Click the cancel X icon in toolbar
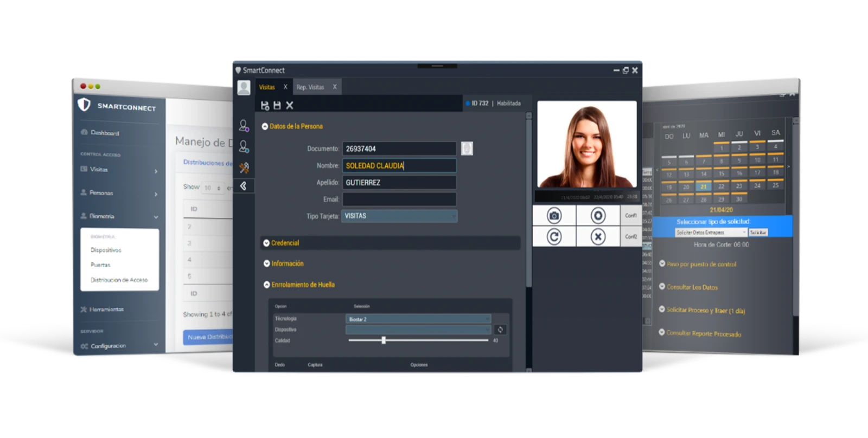The width and height of the screenshot is (868, 438). click(290, 106)
